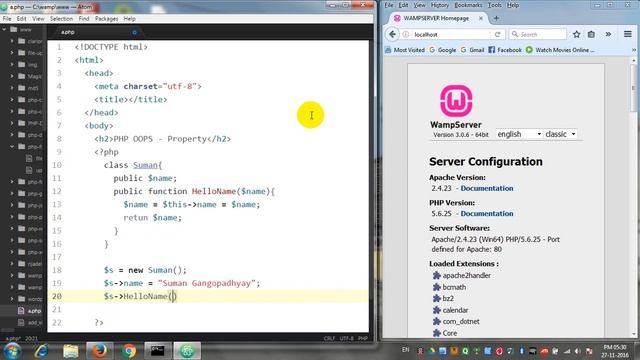
Task: Open the Facebook bookmark
Action: coord(505,50)
